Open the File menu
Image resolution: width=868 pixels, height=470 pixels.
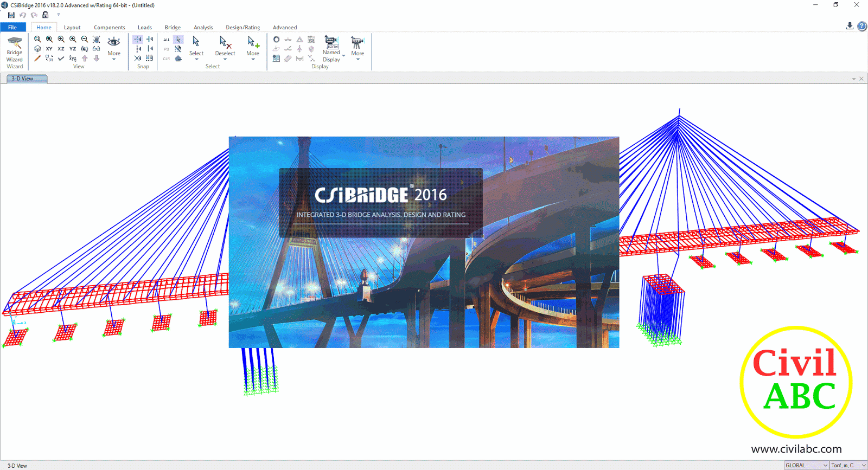(12, 27)
